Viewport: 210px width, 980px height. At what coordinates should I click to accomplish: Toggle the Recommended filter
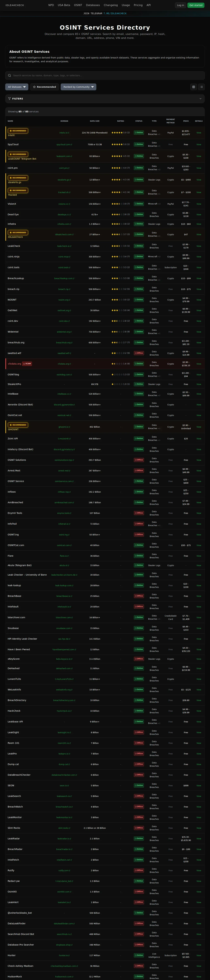pyautogui.click(x=45, y=87)
